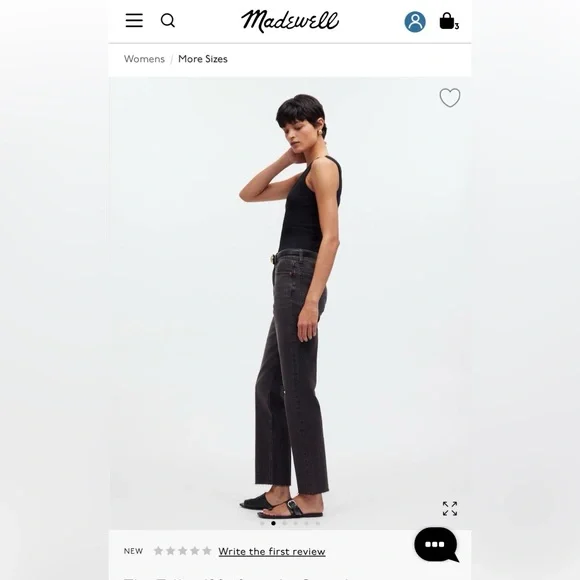
Task: Toggle the heart wishlist icon
Action: coord(450,98)
